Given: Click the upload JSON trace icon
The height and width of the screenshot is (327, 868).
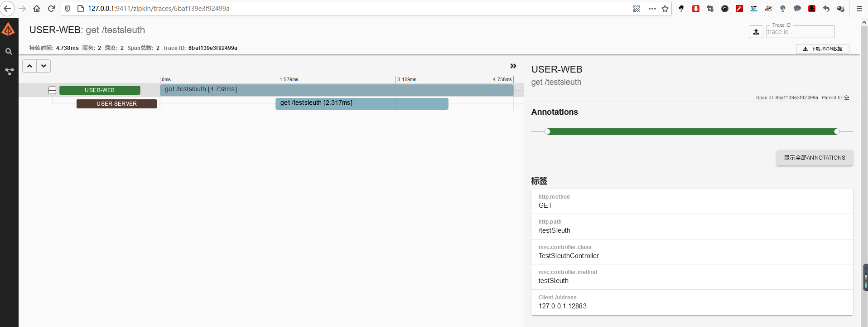Looking at the screenshot, I should point(756,32).
